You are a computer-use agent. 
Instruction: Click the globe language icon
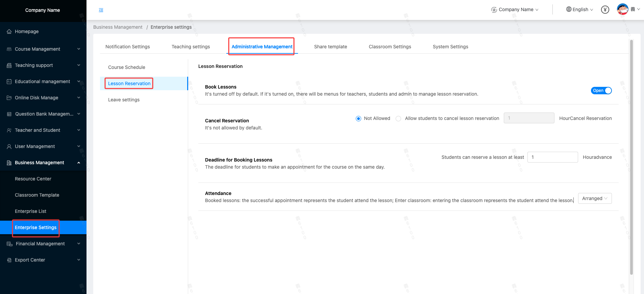pyautogui.click(x=569, y=9)
